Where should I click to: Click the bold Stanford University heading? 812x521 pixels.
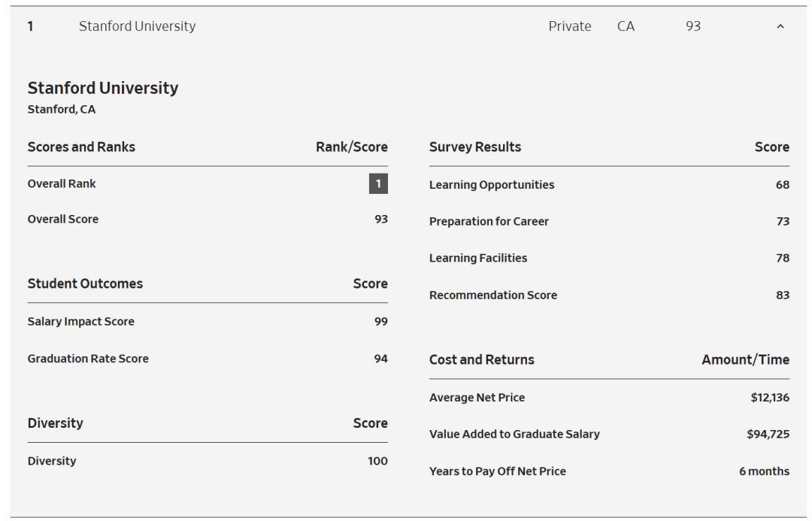point(103,88)
